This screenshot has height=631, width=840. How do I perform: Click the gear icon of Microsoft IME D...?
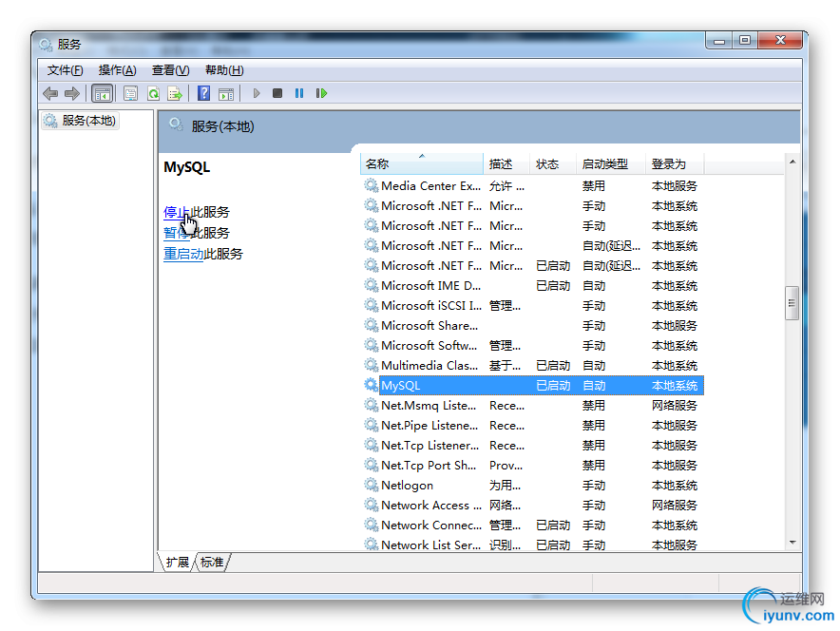pyautogui.click(x=371, y=285)
